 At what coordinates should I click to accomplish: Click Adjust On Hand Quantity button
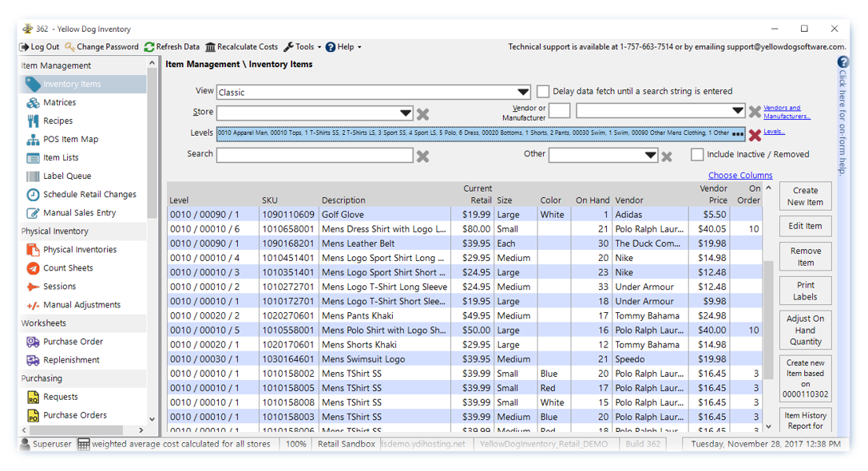point(805,330)
